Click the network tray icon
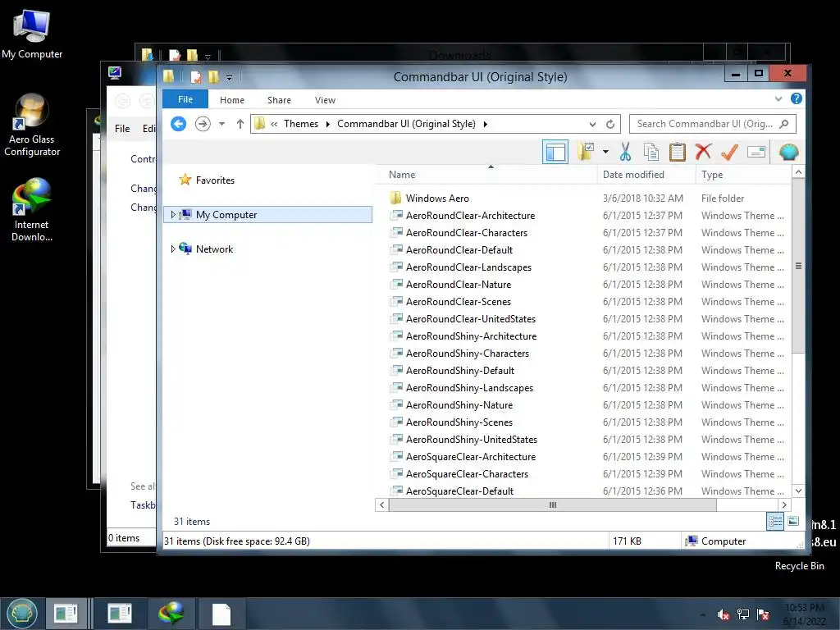 click(743, 614)
